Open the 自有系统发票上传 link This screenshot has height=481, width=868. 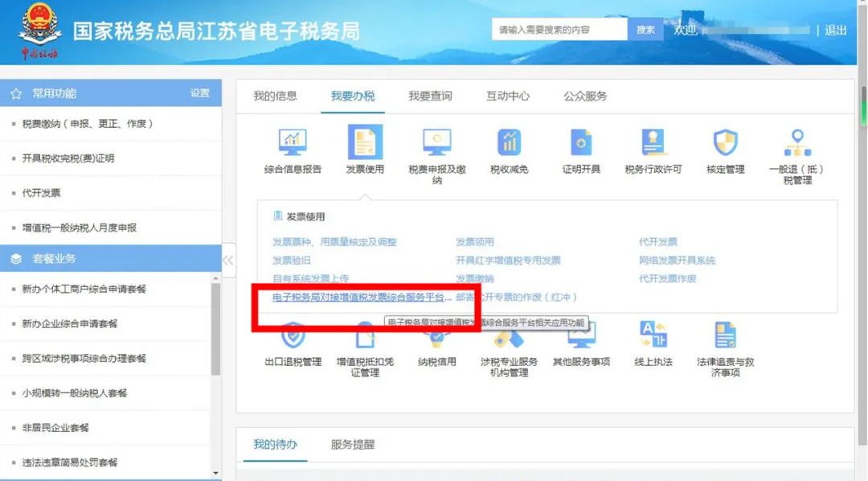pos(310,279)
